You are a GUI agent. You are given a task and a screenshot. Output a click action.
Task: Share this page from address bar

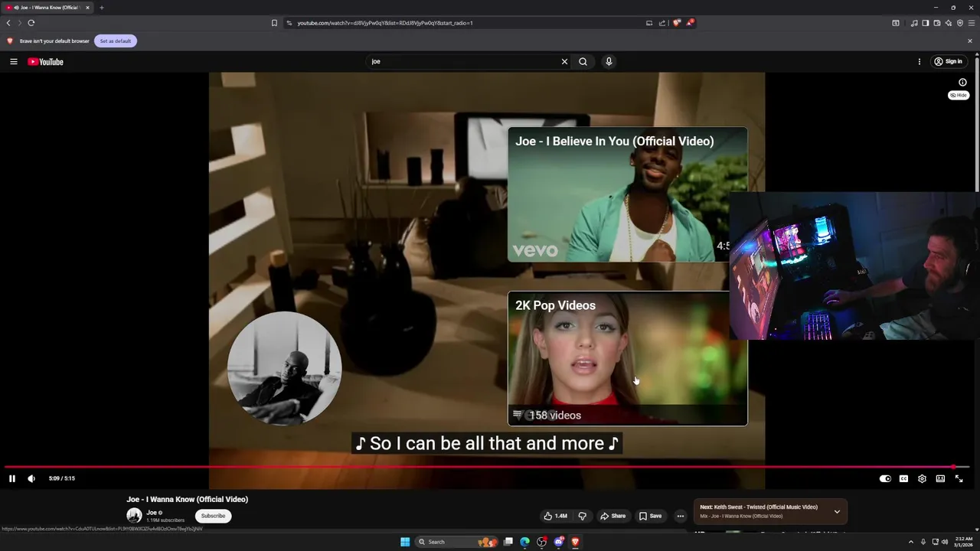tap(662, 23)
